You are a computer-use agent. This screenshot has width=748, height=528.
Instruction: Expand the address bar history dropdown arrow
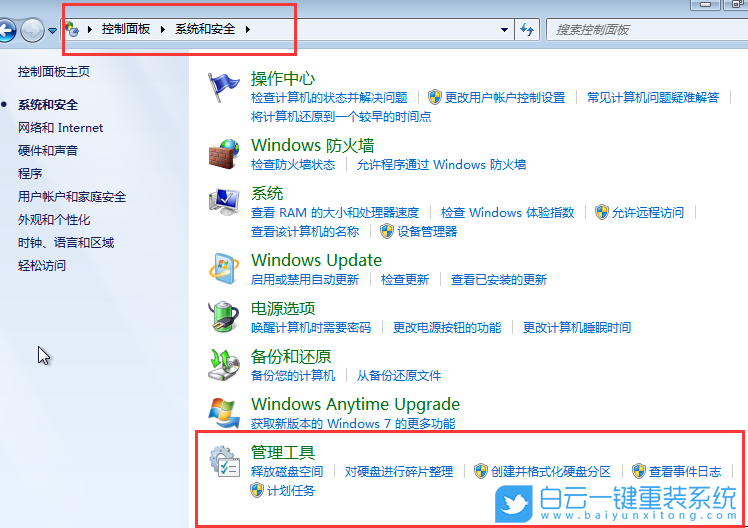click(502, 30)
